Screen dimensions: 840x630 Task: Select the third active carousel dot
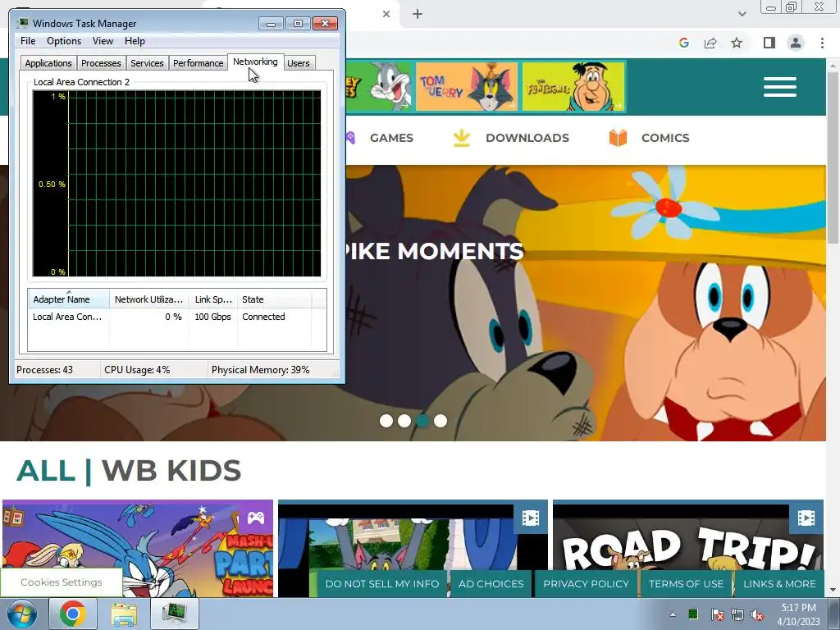422,421
